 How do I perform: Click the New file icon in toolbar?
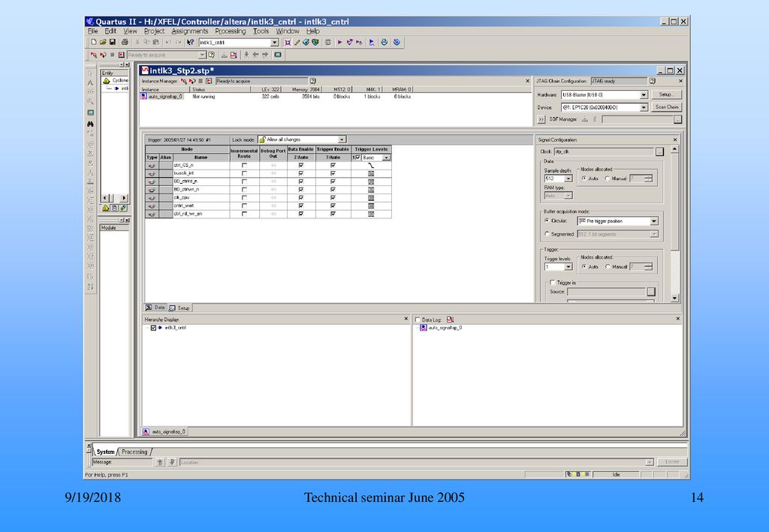point(94,42)
